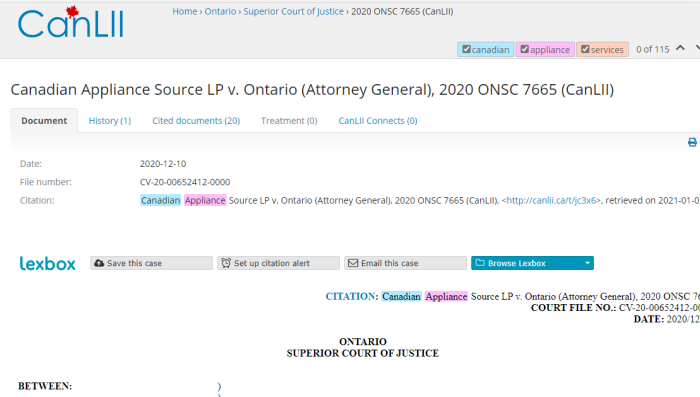The width and height of the screenshot is (700, 397).
Task: Click the folder icon on Browse Lexbox
Action: click(480, 263)
